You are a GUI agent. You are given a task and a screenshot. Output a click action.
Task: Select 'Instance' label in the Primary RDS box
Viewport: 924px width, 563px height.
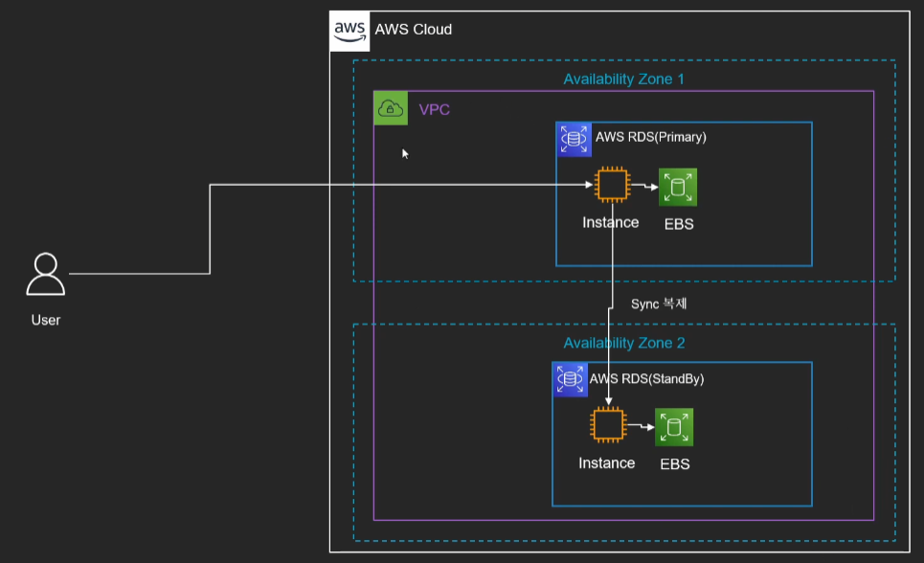(611, 222)
